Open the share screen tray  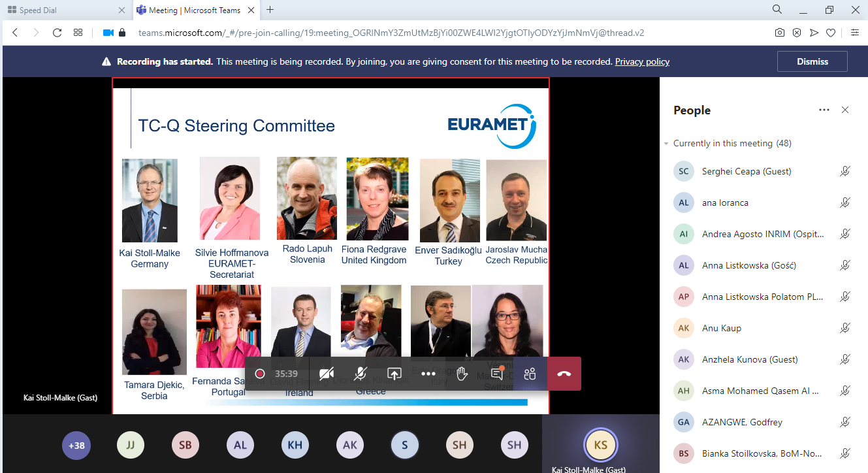point(394,374)
